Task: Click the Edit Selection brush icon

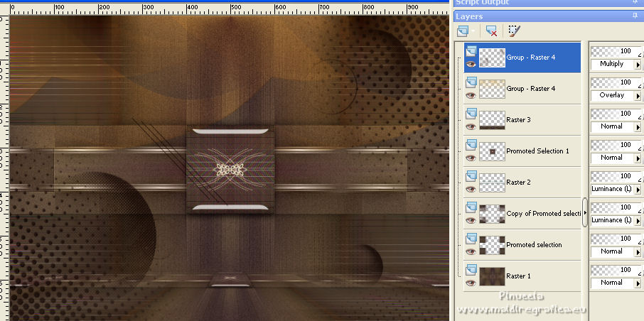Action: [514, 31]
